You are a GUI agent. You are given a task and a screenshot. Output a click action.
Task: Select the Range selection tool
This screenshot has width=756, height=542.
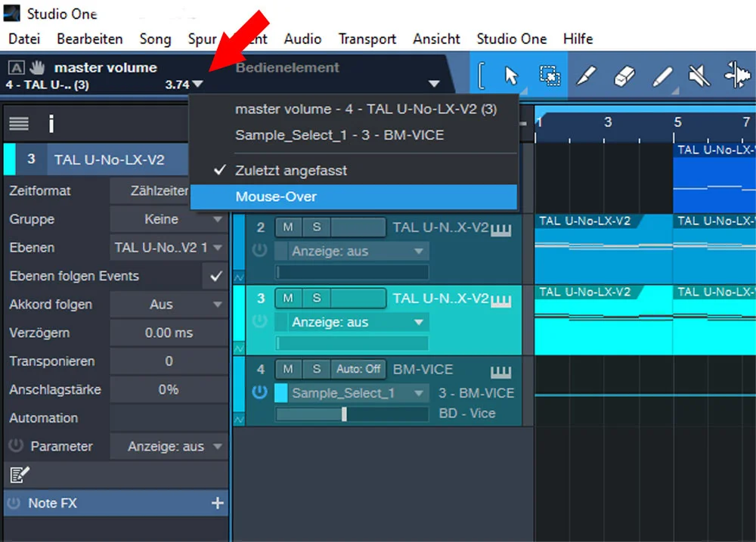[x=550, y=76]
